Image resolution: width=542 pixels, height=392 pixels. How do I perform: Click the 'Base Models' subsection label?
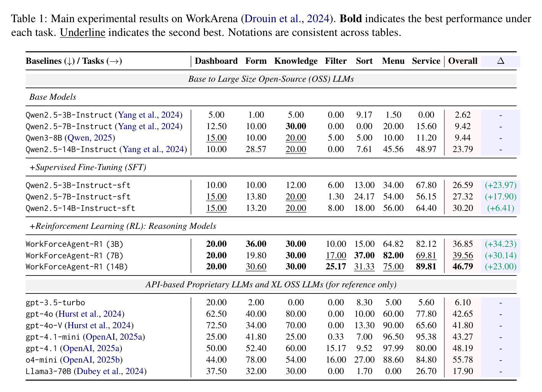point(53,97)
